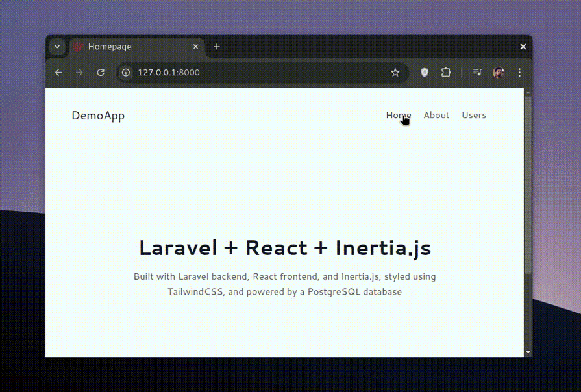Navigate back using the back arrow
Viewport: 581px width, 392px height.
click(58, 73)
